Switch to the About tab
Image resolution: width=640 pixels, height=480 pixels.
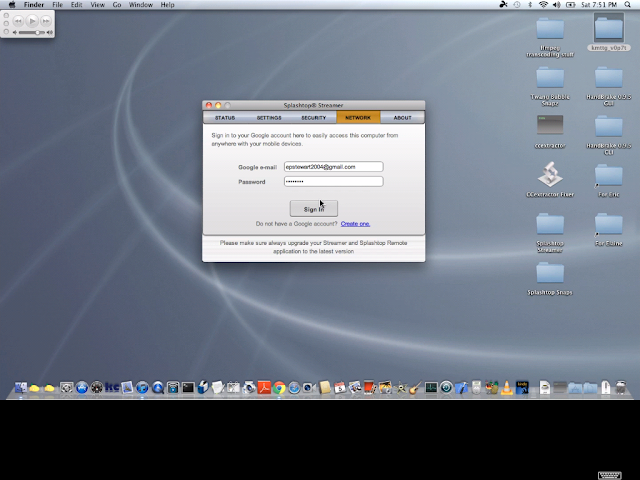pyautogui.click(x=402, y=118)
